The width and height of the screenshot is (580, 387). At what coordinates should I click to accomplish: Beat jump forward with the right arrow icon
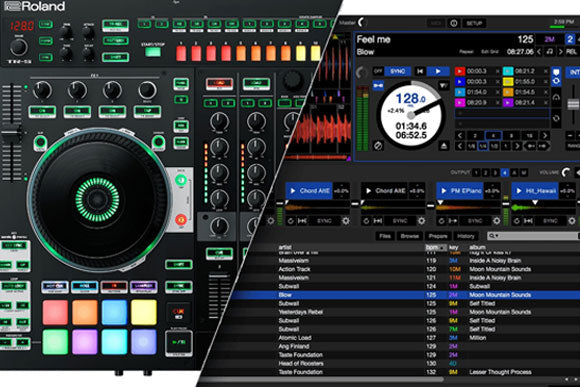543,146
